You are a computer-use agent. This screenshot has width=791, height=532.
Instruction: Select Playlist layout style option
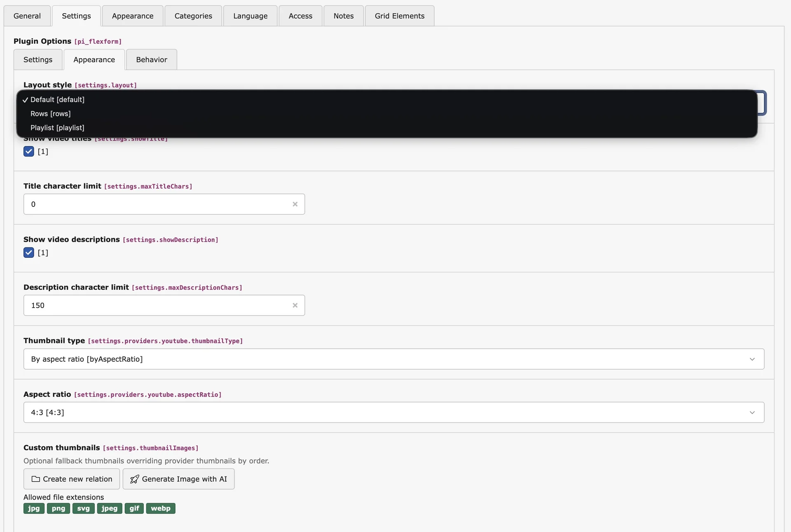click(57, 128)
